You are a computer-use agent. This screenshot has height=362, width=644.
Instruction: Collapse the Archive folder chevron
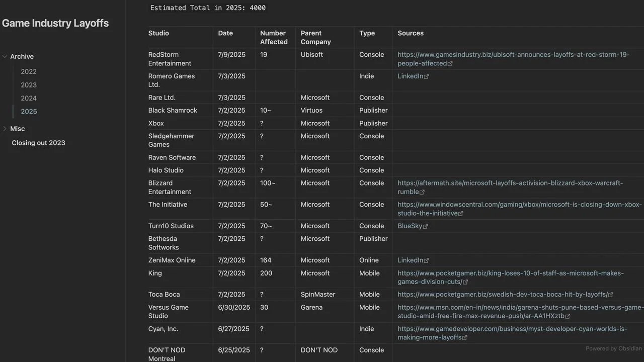(5, 57)
